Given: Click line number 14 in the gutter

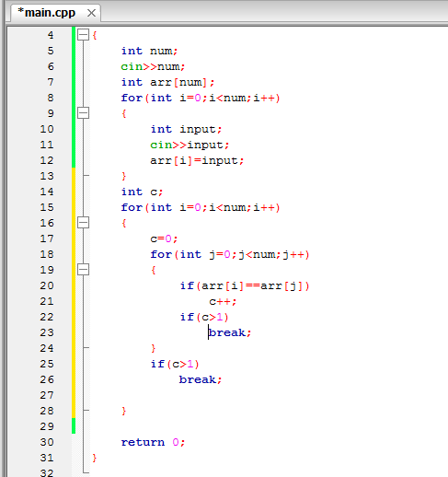Looking at the screenshot, I should (x=47, y=192).
